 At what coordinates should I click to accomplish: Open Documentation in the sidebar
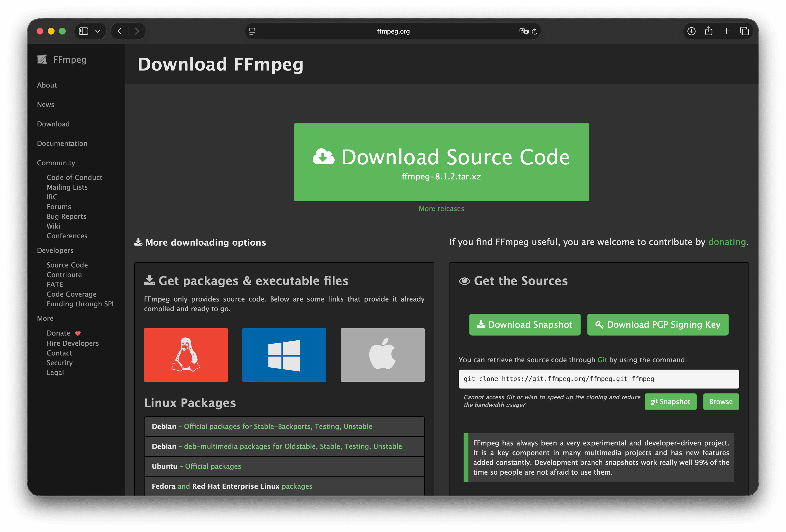tap(62, 143)
